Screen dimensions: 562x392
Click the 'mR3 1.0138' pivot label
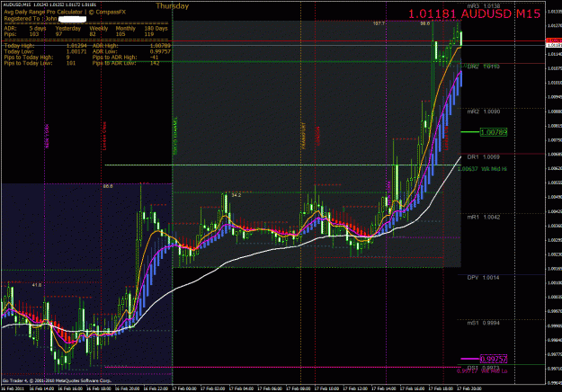[484, 5]
